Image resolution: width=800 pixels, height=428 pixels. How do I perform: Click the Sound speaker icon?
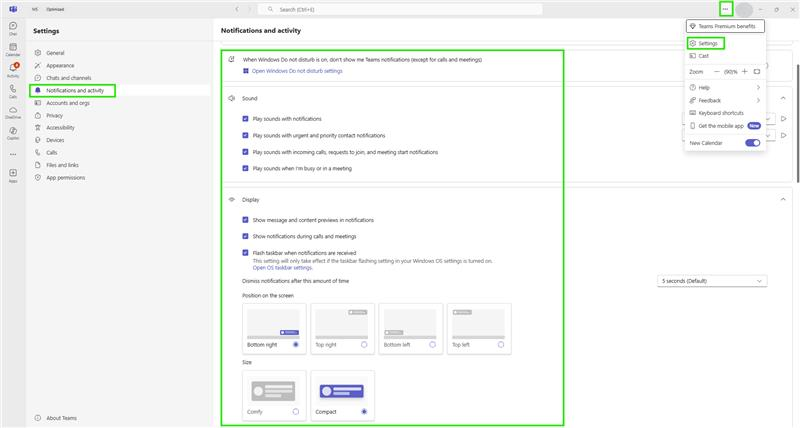click(232, 98)
